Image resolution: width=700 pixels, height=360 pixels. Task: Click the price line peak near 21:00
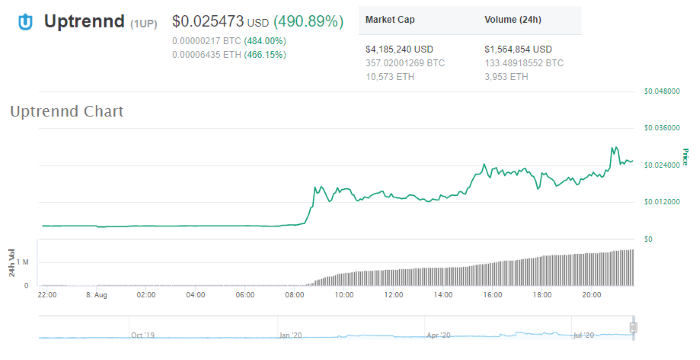(614, 147)
